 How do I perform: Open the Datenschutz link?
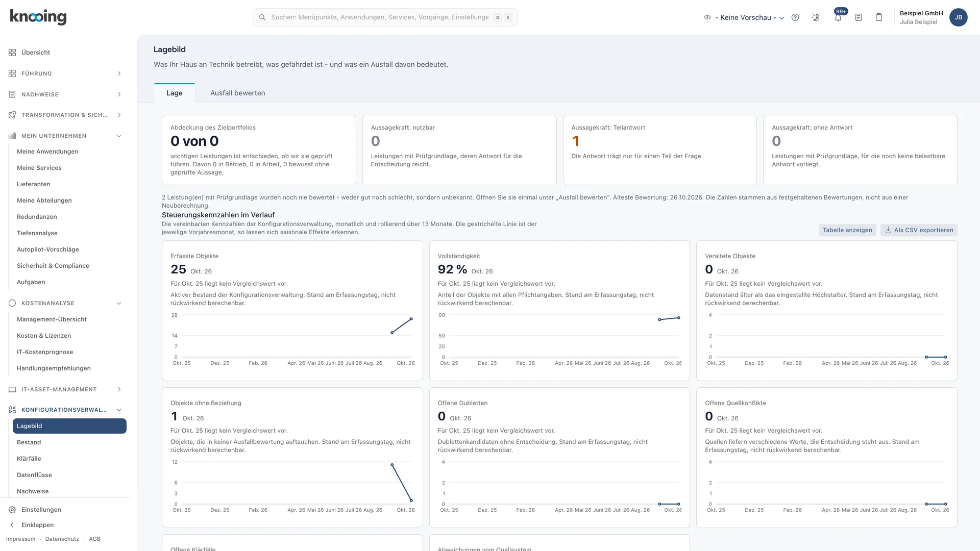[62, 539]
